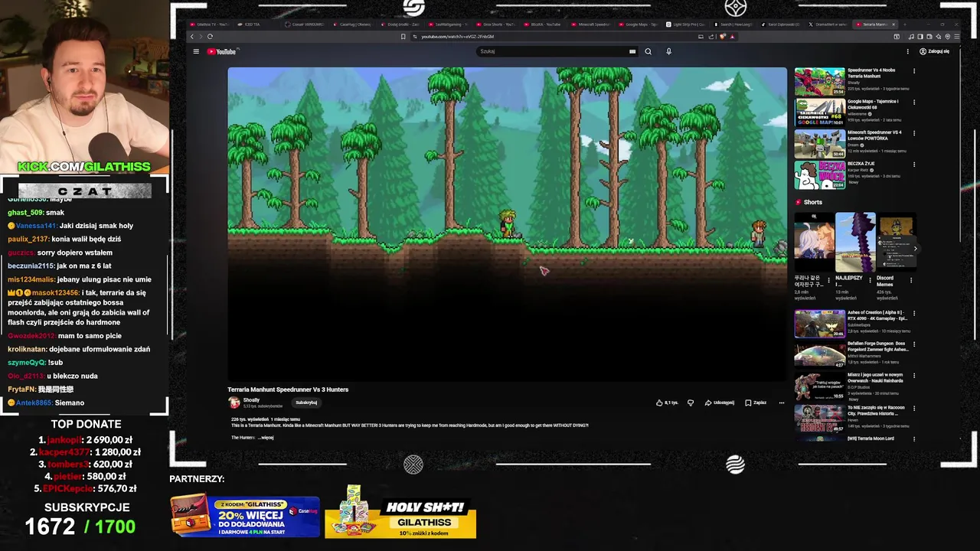Click the KICK.COM/GILATHISS overlay label

[84, 167]
